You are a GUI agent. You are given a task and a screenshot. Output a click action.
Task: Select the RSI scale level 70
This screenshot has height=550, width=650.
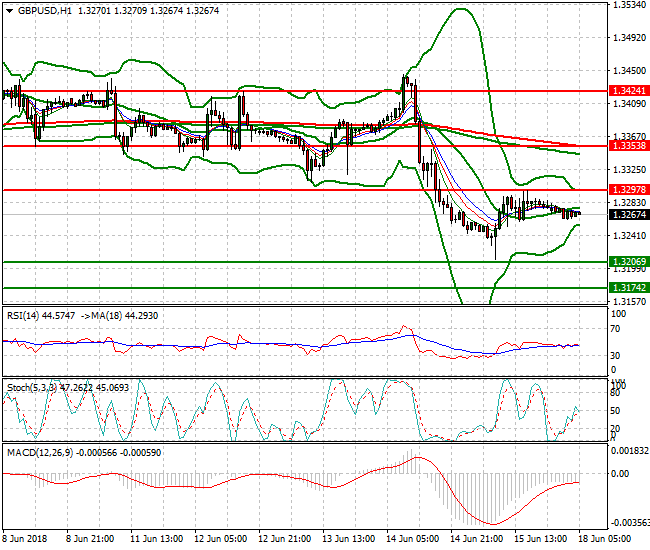pos(616,329)
